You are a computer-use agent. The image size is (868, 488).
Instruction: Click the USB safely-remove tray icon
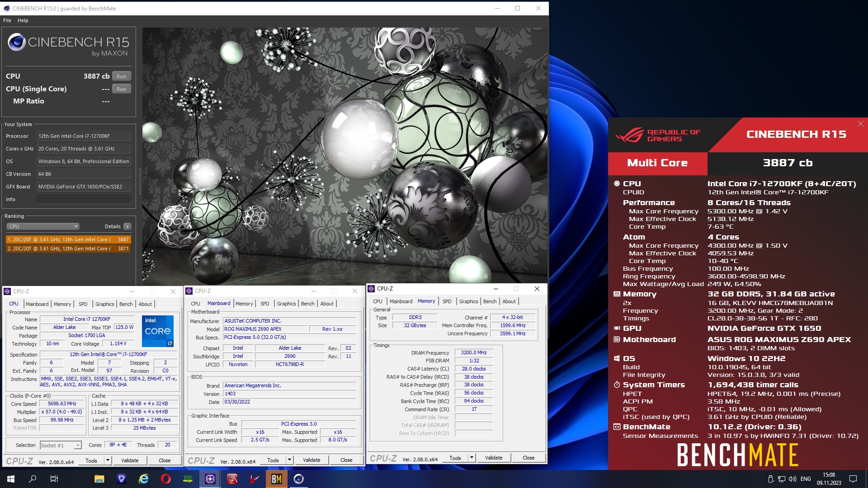coord(771,479)
